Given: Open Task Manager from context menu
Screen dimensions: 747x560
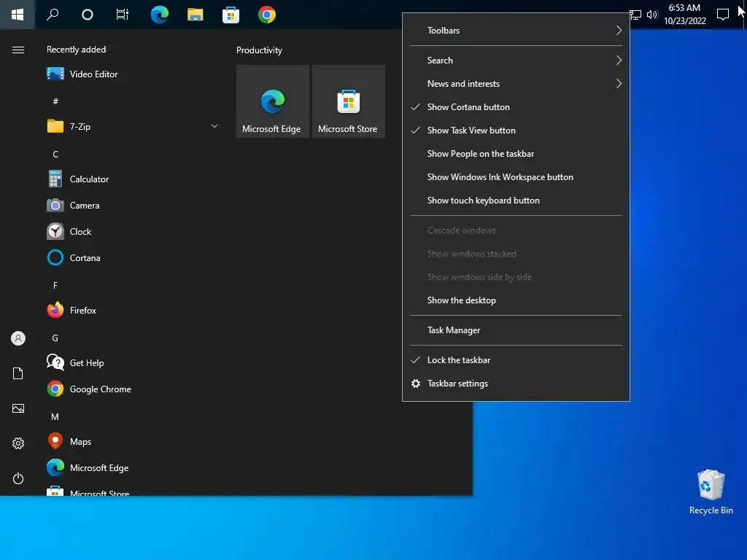Looking at the screenshot, I should coord(516,330).
